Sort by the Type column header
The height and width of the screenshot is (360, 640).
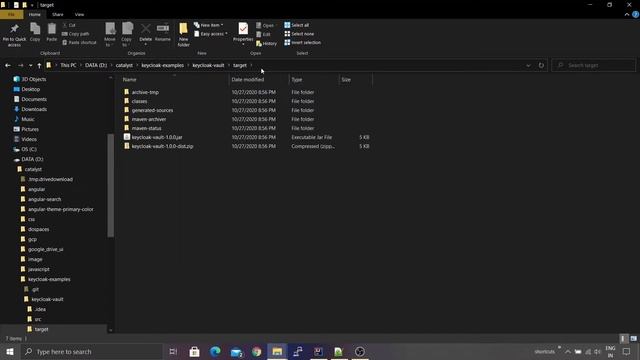297,80
